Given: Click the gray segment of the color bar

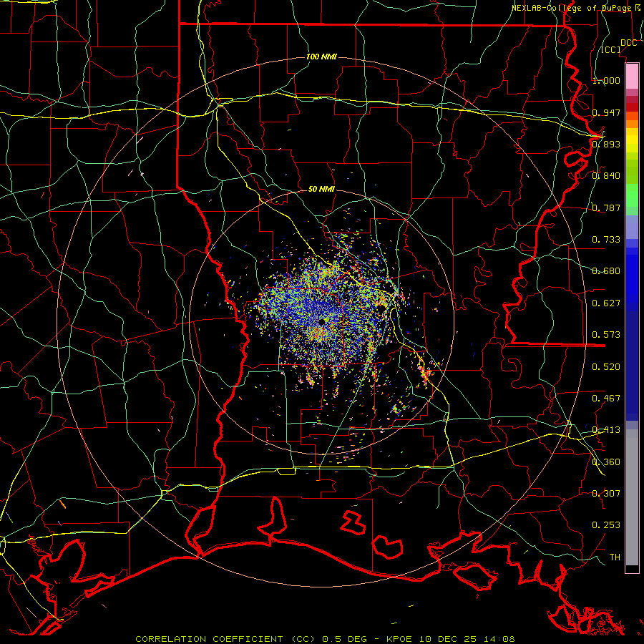Looking at the screenshot, I should [632, 497].
